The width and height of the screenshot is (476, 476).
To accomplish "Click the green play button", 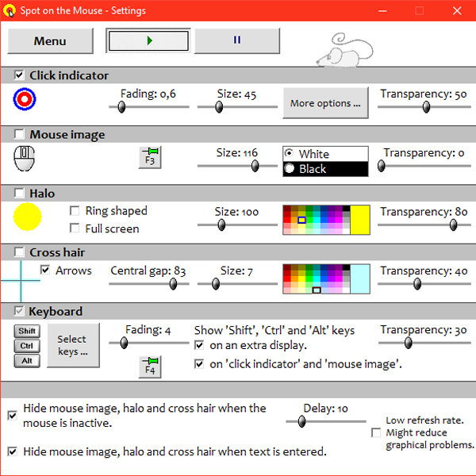I will (x=148, y=40).
